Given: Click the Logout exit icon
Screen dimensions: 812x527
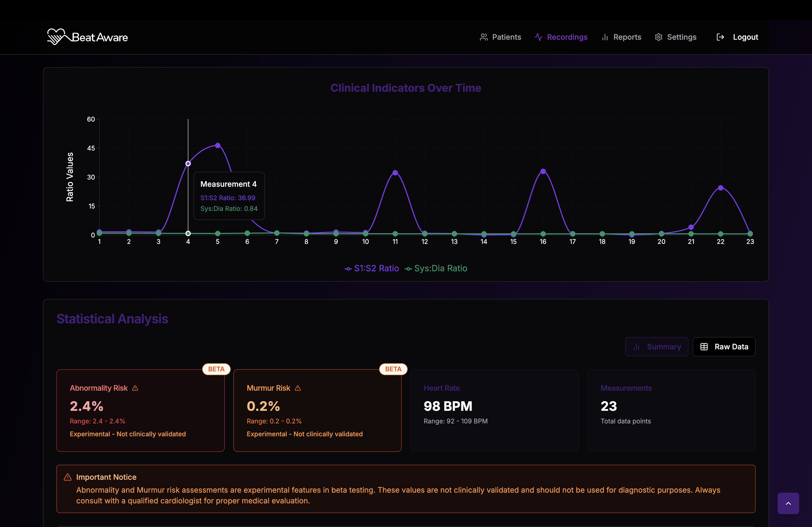Looking at the screenshot, I should click(x=720, y=37).
